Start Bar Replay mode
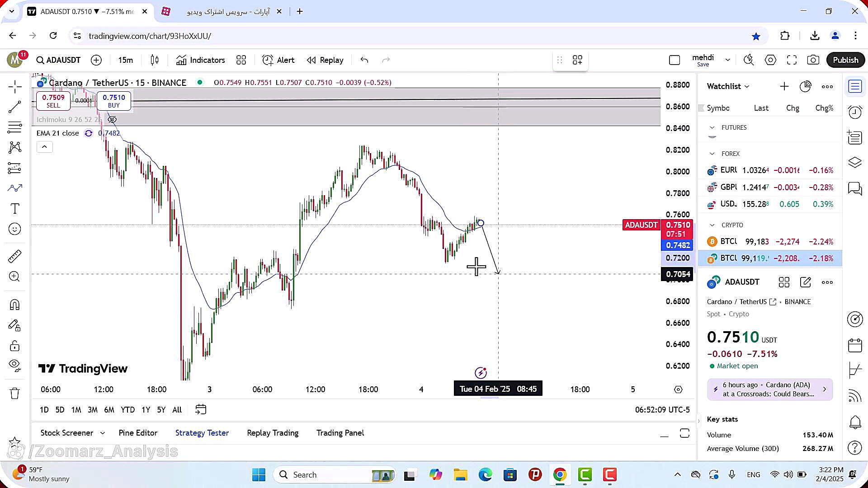The height and width of the screenshot is (488, 868). pos(325,60)
